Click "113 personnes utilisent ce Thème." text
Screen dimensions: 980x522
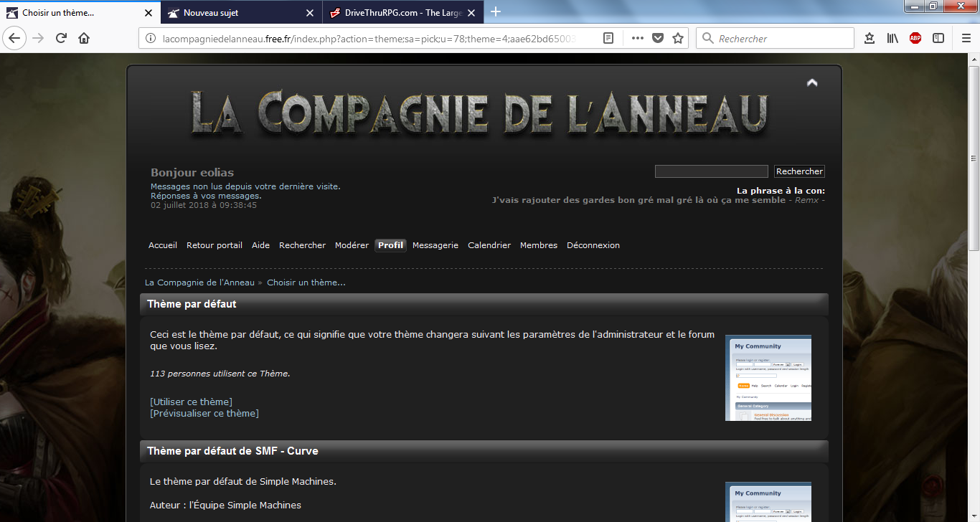220,374
